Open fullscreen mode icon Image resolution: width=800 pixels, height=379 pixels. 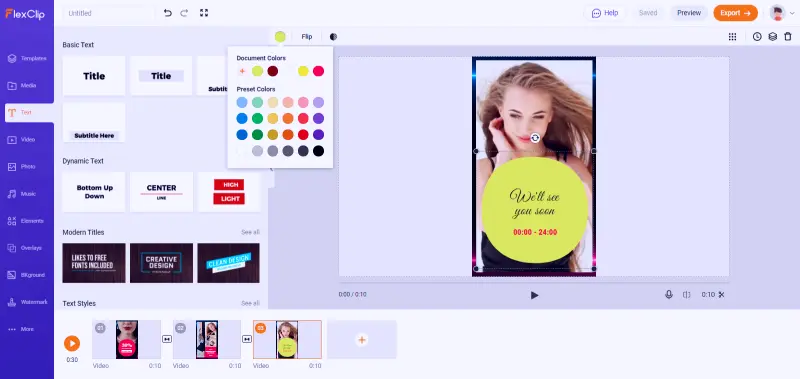click(204, 13)
